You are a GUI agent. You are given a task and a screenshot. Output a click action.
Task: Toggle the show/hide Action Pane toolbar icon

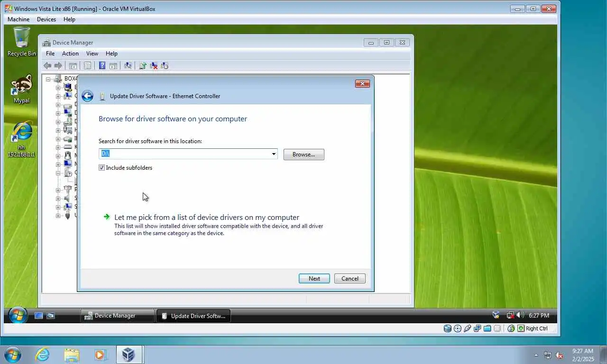[113, 66]
